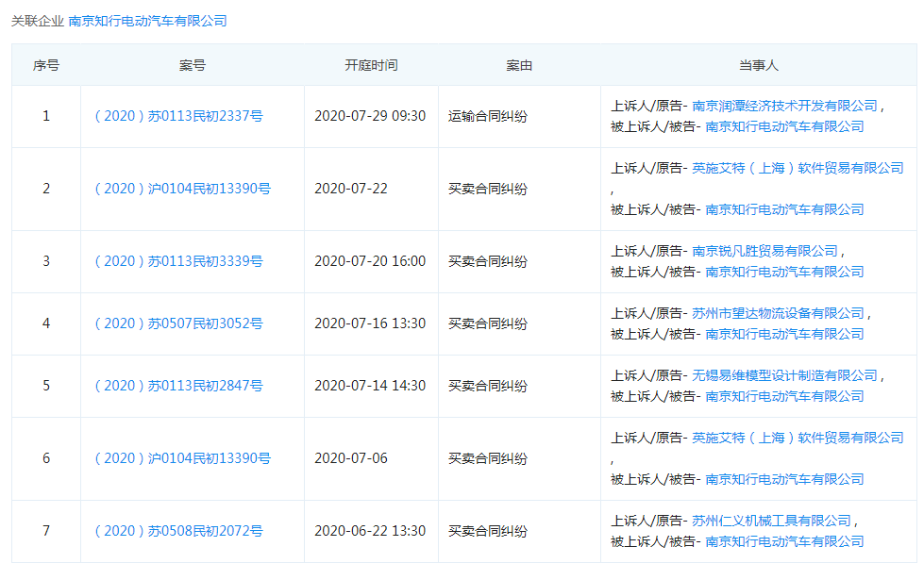Select hearing time 2020-06-22 13:30
This screenshot has height=580, width=924.
point(370,531)
